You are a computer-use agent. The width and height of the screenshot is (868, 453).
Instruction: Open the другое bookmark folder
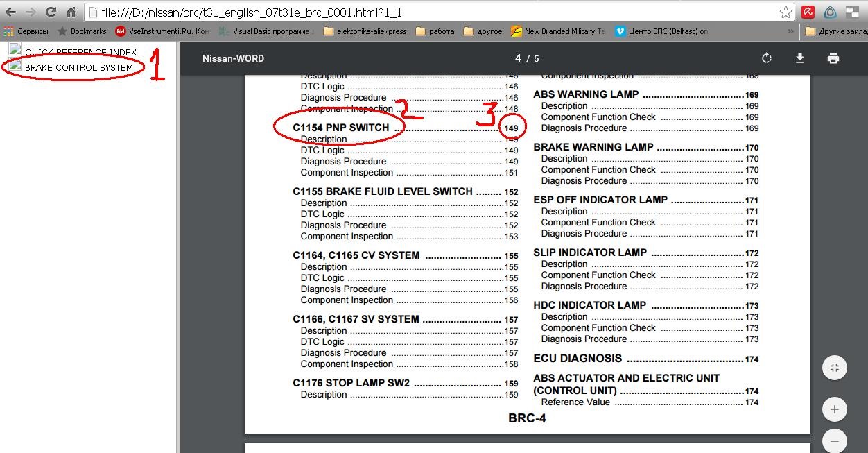pos(483,31)
